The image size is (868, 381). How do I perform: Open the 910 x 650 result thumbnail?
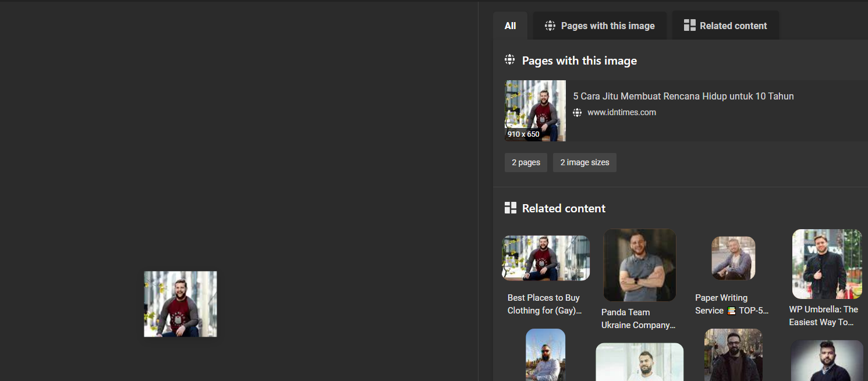pos(535,111)
